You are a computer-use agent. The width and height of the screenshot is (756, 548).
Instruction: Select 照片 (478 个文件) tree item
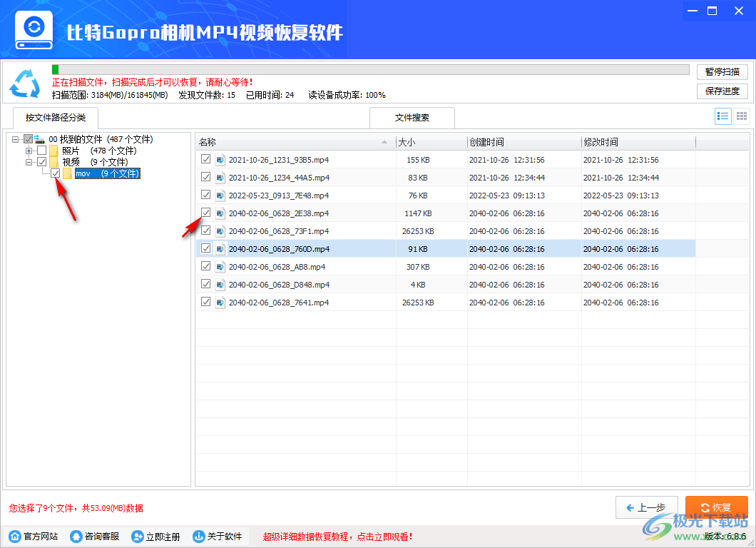click(x=99, y=151)
